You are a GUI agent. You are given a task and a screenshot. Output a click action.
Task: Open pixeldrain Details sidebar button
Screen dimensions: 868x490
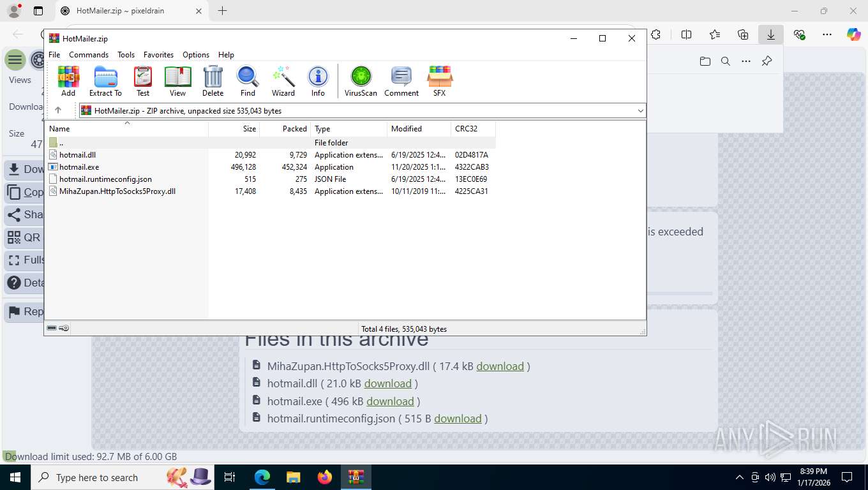point(24,283)
